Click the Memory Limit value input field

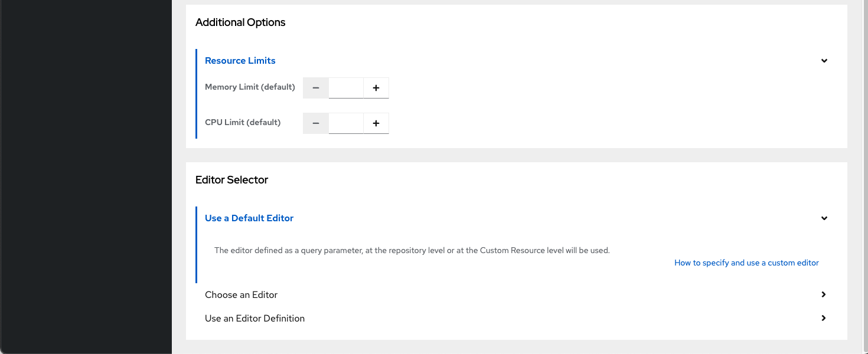coord(346,87)
